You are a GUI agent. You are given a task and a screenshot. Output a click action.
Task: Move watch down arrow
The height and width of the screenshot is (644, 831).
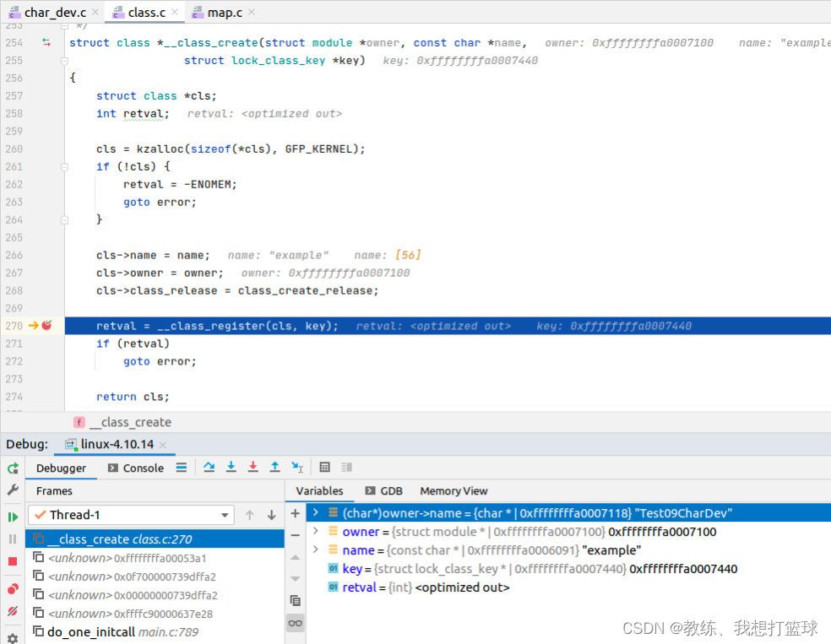pos(296,579)
